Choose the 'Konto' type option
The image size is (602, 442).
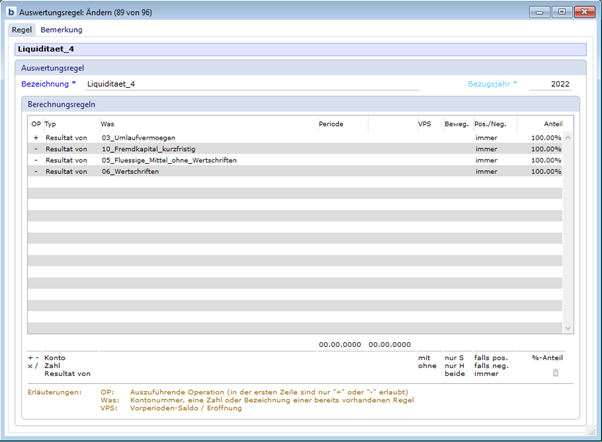pyautogui.click(x=55, y=357)
